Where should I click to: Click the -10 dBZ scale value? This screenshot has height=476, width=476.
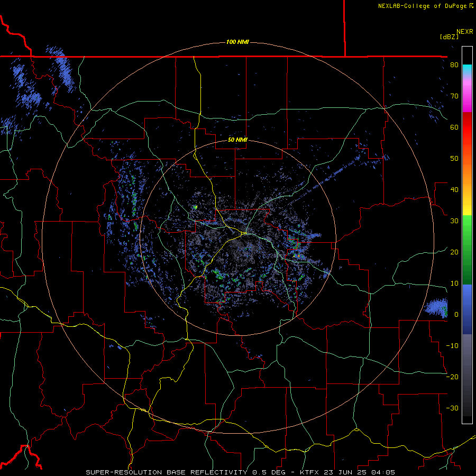452,345
